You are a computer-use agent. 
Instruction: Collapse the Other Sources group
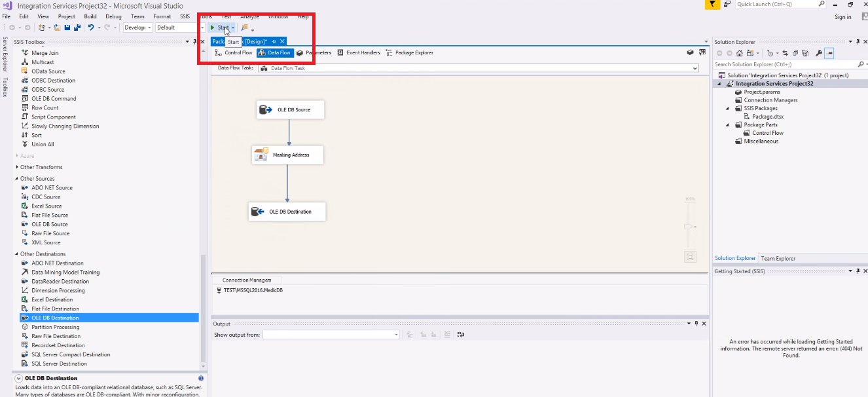pos(17,178)
